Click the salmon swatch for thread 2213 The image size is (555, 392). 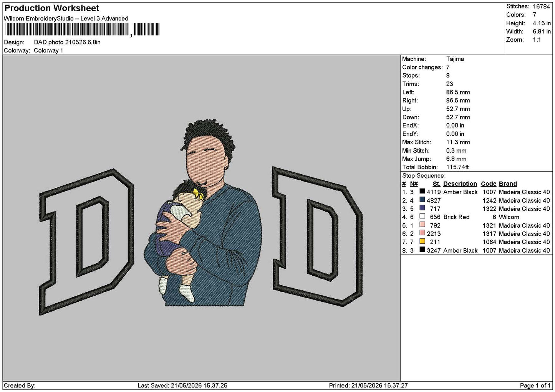[x=422, y=233]
